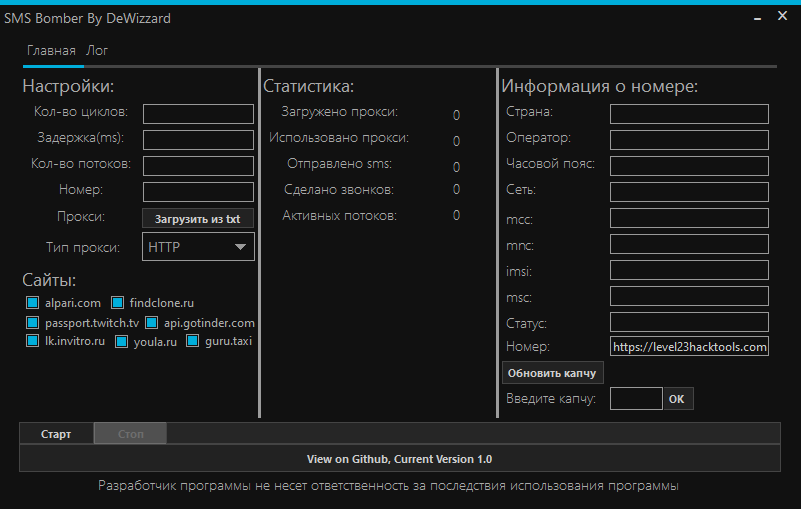Focus the mcc field
801x509 pixels.
click(x=689, y=218)
